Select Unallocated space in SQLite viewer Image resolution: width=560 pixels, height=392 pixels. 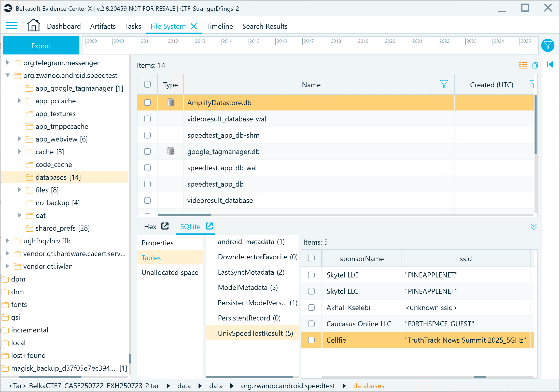click(170, 272)
